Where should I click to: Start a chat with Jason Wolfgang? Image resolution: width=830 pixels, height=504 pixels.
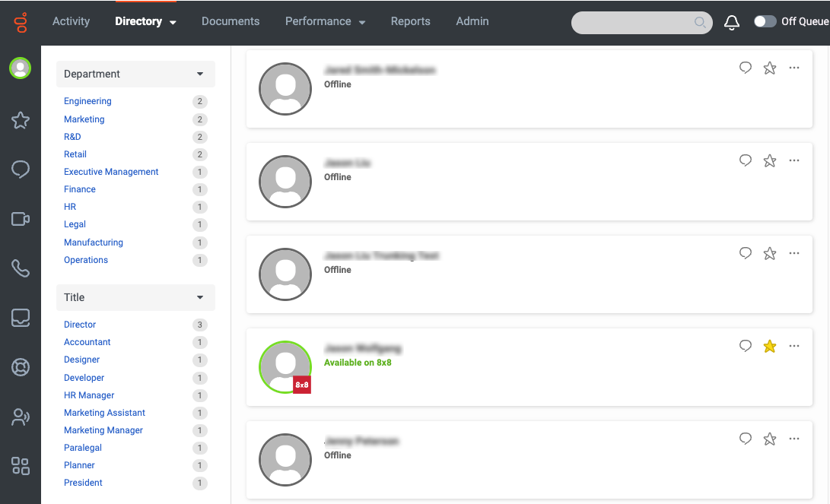[x=745, y=346]
